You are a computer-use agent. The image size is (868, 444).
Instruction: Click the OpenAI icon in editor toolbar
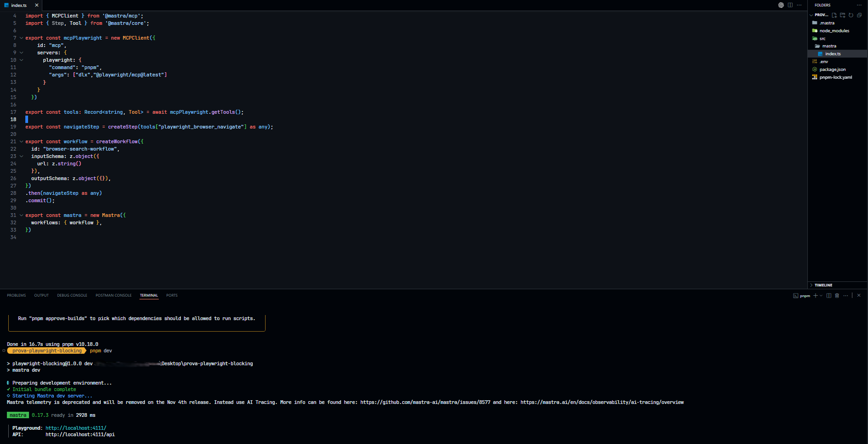(781, 5)
